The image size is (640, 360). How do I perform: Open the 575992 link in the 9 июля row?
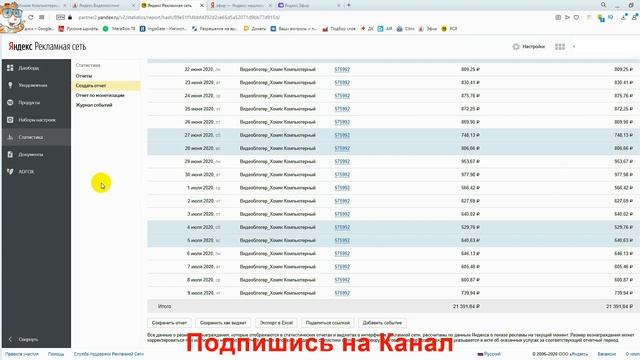click(342, 293)
